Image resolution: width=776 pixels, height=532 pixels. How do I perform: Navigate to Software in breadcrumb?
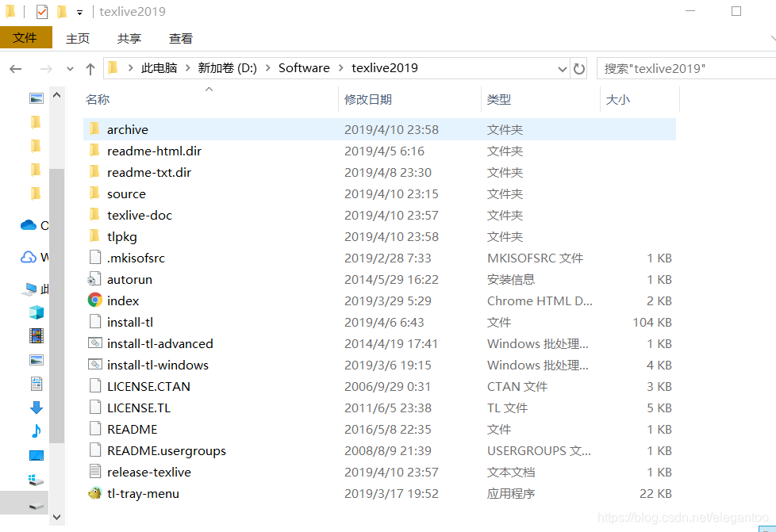point(304,68)
